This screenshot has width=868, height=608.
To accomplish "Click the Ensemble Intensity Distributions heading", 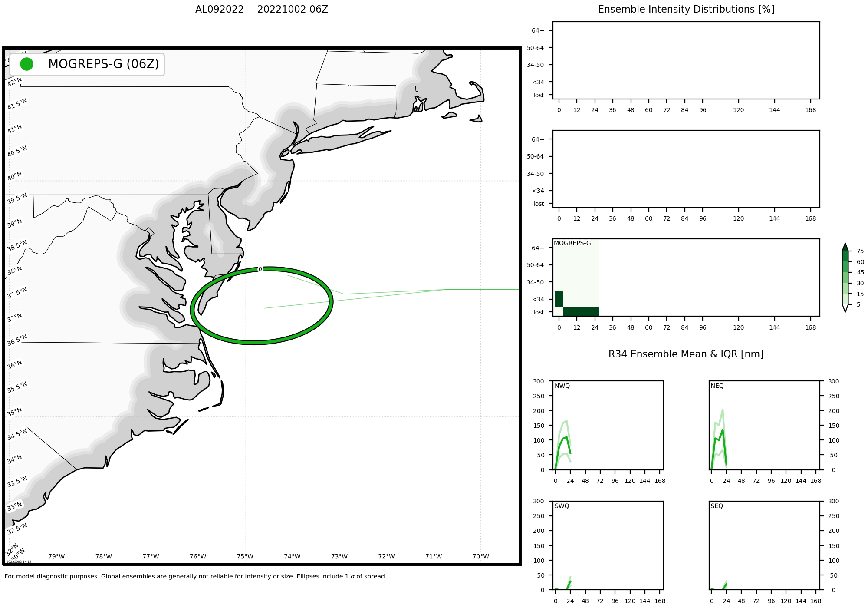I will coord(686,10).
